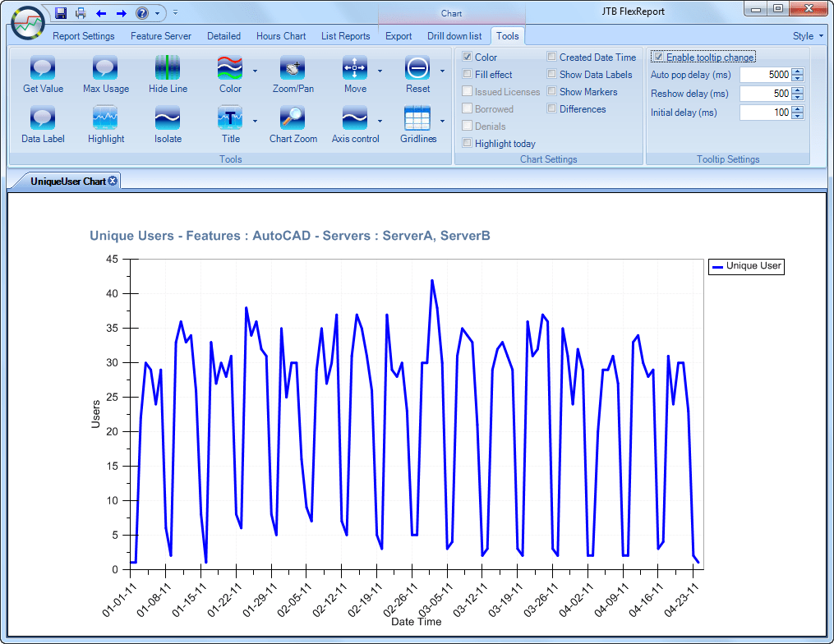This screenshot has height=644, width=834.
Task: Select the UniqueUser Chart document tab
Action: point(68,182)
